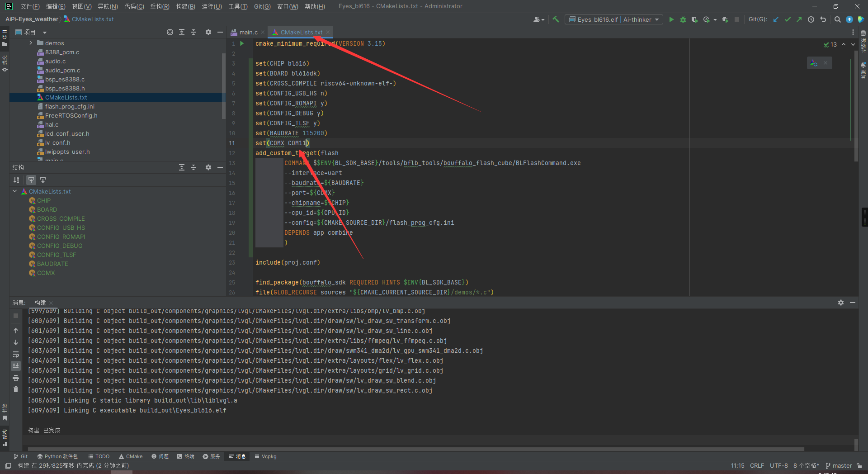This screenshot has height=474, width=868.
Task: Start debugging with the bug icon
Action: [683, 19]
